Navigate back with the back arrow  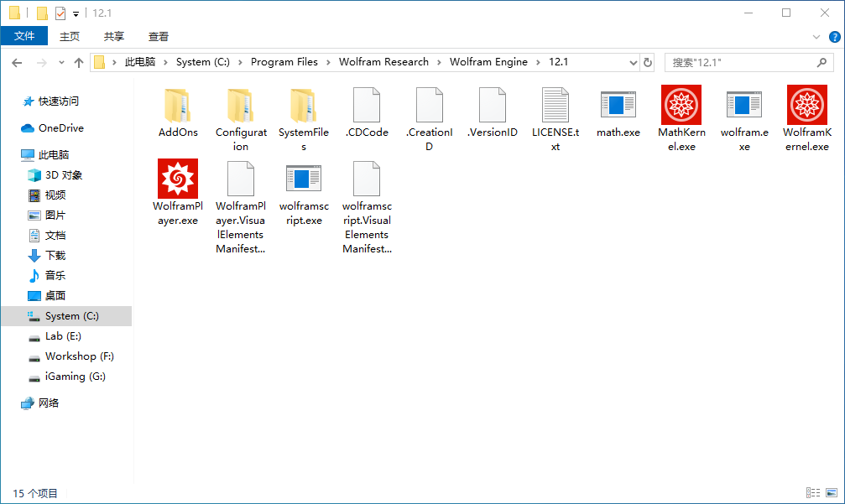[17, 61]
